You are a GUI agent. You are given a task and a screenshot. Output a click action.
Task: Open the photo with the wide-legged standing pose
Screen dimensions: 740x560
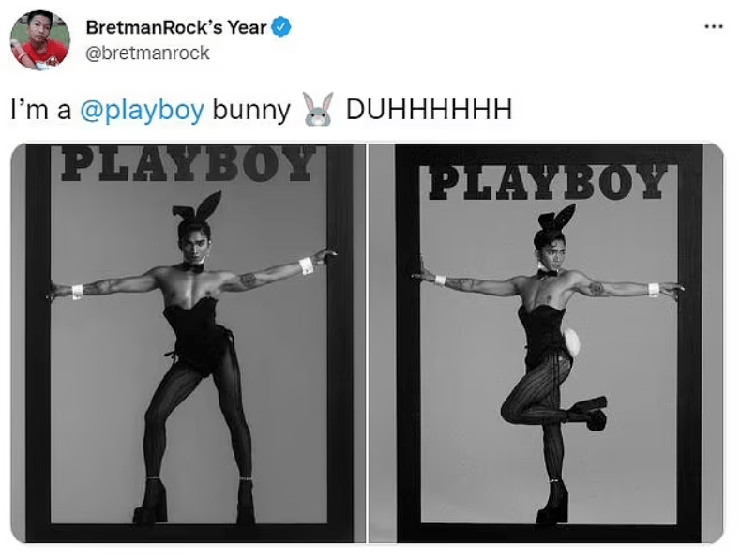[x=188, y=343]
